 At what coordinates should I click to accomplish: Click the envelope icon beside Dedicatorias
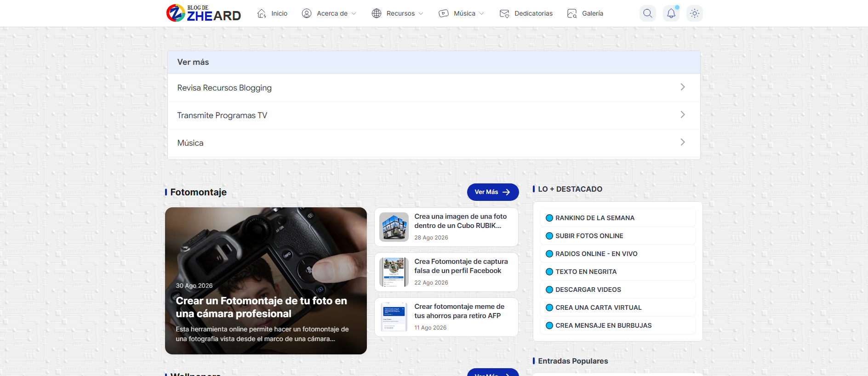coord(504,13)
